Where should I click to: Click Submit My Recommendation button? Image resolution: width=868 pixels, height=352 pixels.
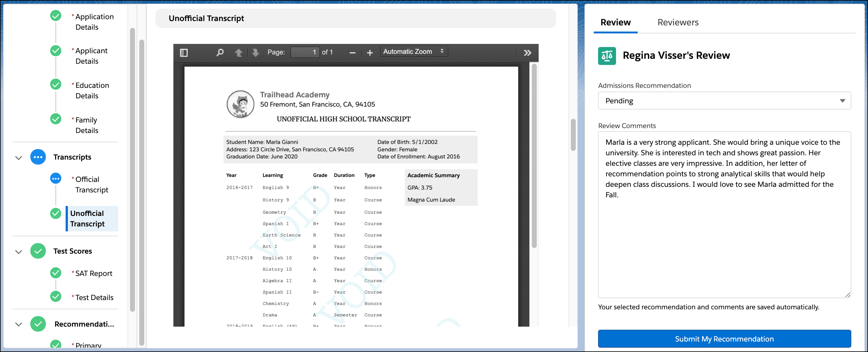pos(724,338)
